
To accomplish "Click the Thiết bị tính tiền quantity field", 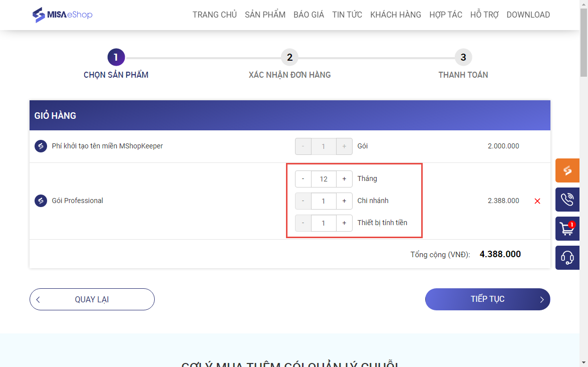I will [324, 223].
